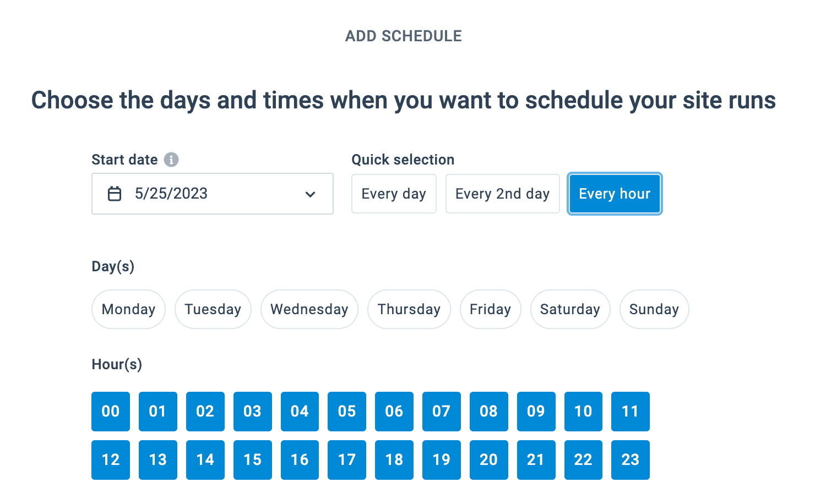Click the calendar icon in date field
The image size is (815, 504).
point(115,194)
